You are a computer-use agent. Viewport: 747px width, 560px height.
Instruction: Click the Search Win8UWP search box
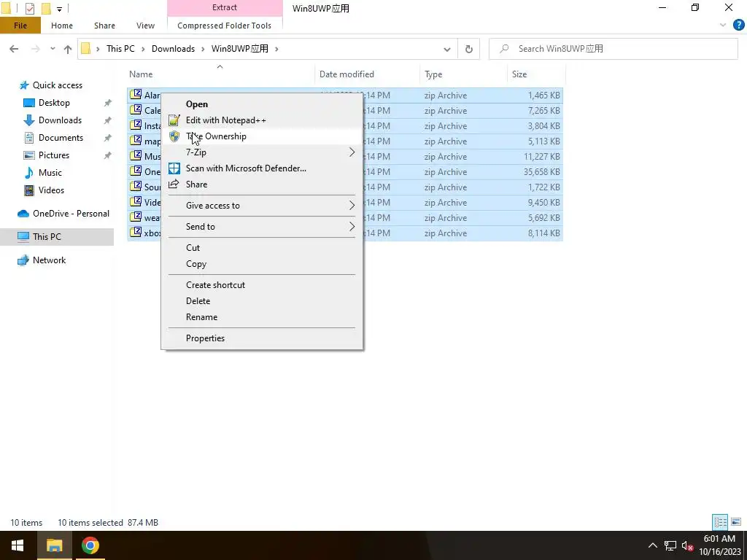click(613, 49)
